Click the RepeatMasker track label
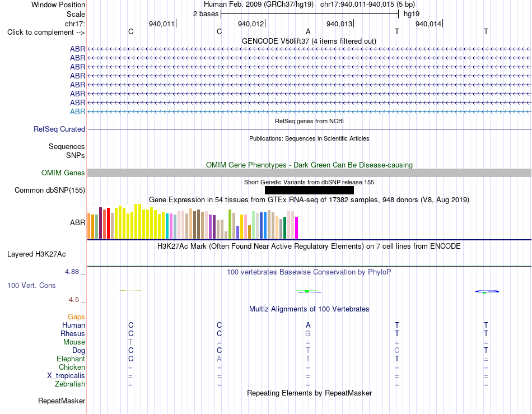 click(x=62, y=401)
